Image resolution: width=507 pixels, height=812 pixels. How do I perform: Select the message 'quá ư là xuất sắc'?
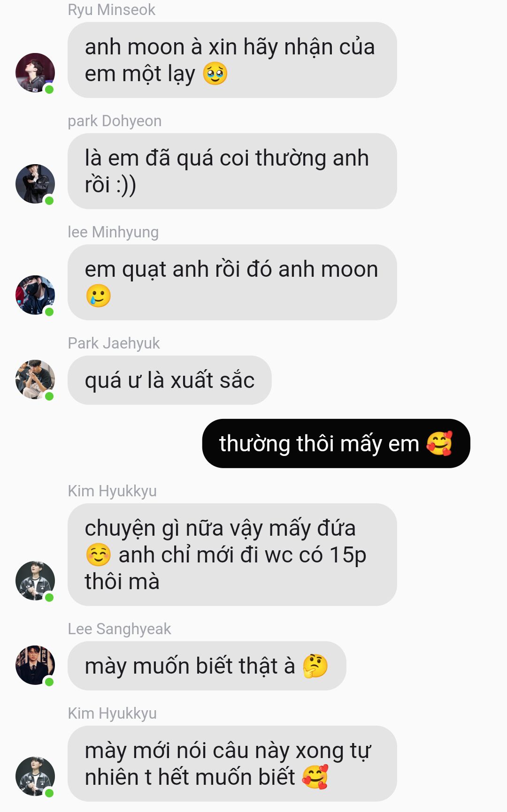(x=169, y=380)
